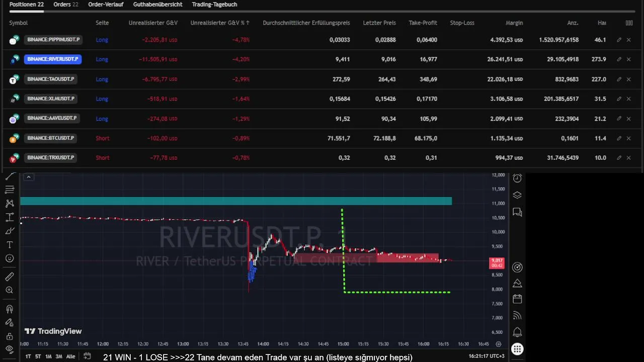Viewport: 644px width, 362px height.
Task: Switch to Orders tab
Action: 65,5
